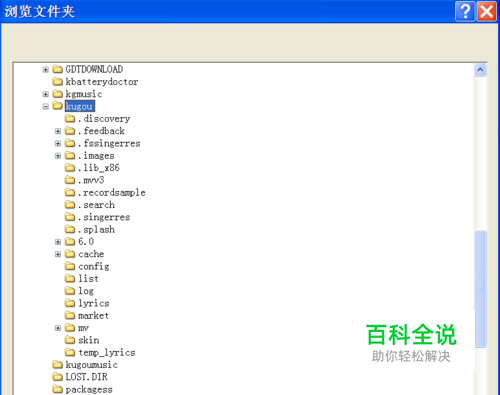Click the .recordsample folder icon
The width and height of the screenshot is (500, 395).
tap(70, 192)
